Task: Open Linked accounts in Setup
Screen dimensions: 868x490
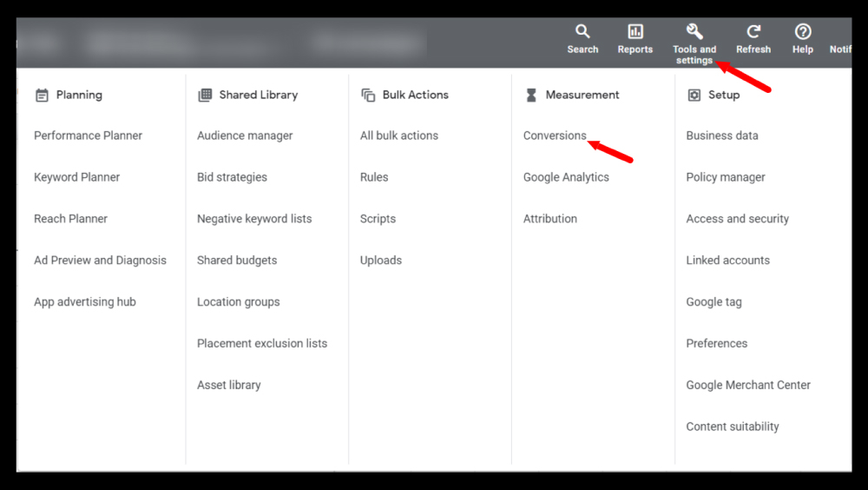Action: point(727,261)
